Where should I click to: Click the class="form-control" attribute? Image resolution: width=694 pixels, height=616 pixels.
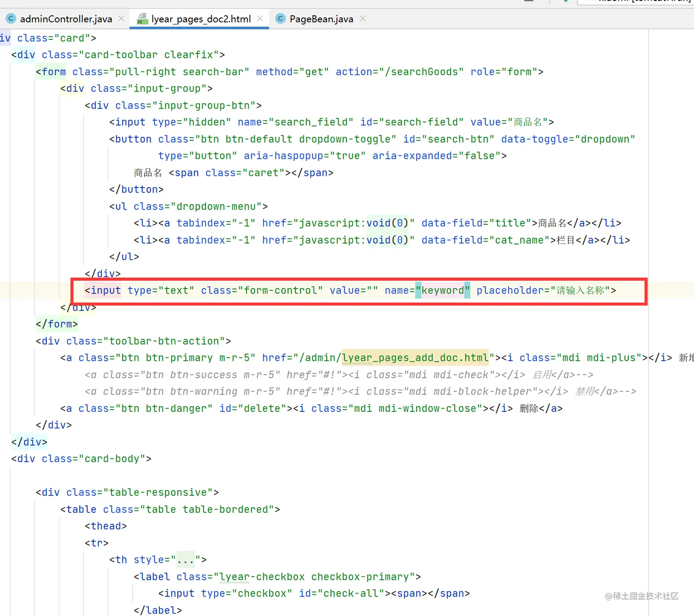[x=262, y=290]
